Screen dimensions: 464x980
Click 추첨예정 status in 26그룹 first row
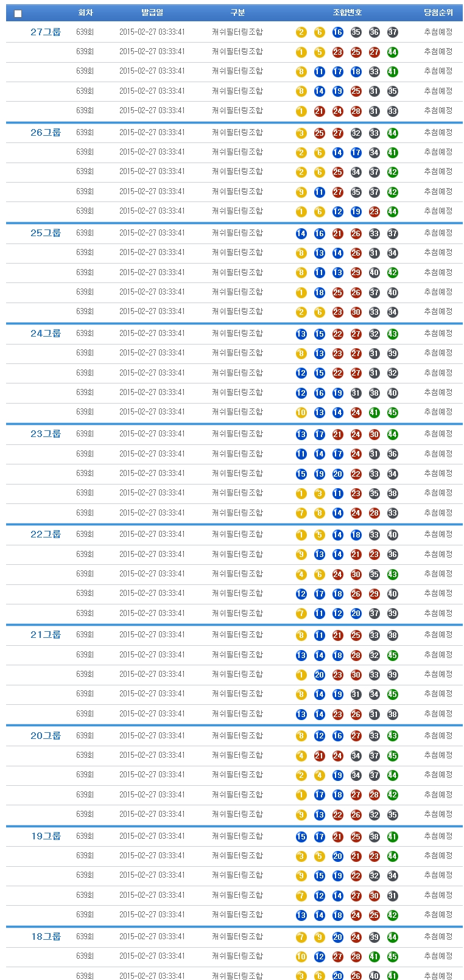[438, 133]
